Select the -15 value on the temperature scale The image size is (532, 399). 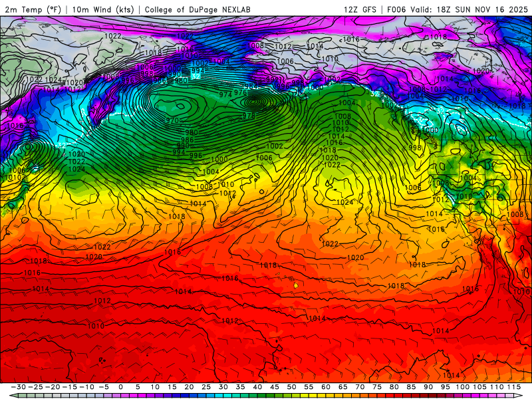(x=69, y=387)
